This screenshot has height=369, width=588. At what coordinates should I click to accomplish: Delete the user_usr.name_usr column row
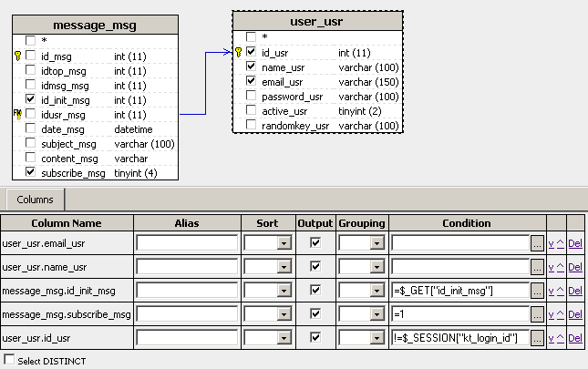coord(574,267)
